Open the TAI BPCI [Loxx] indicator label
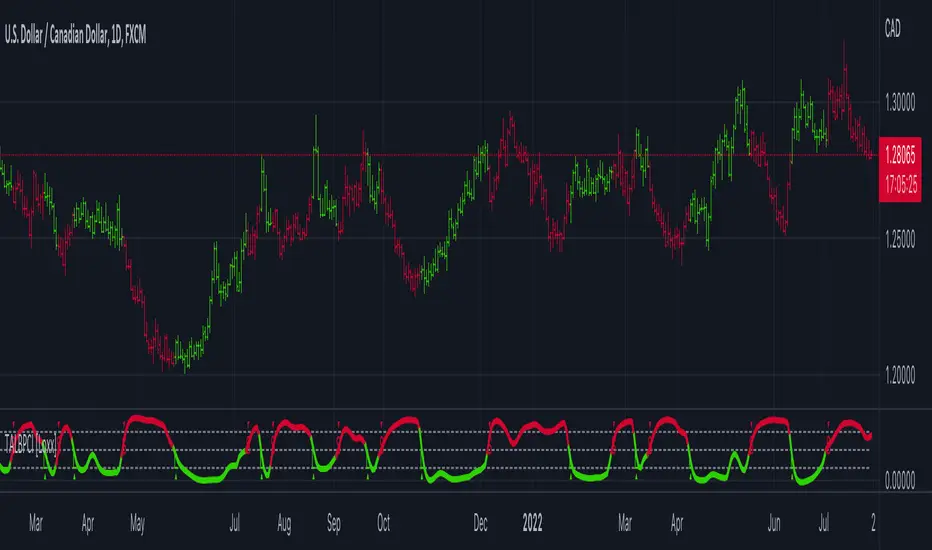 click(x=31, y=445)
